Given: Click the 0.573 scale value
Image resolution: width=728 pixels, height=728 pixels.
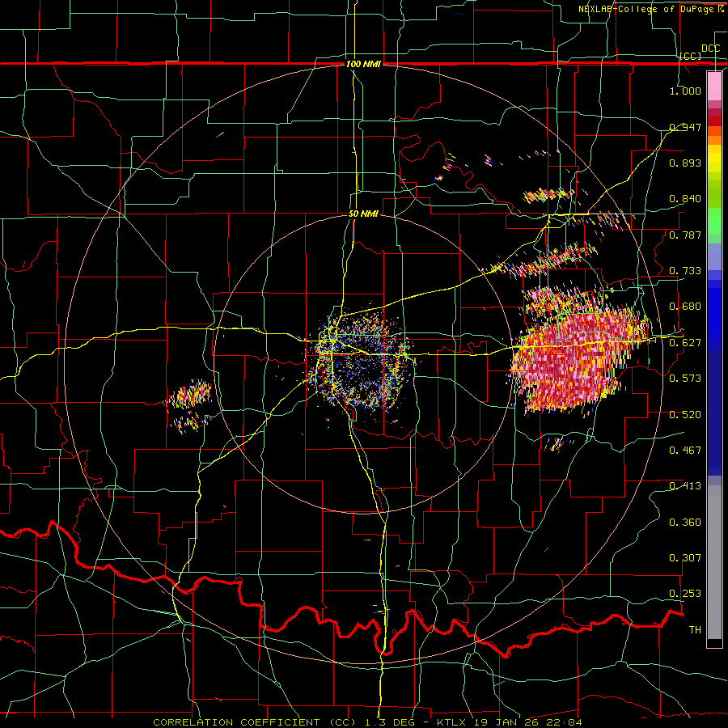Looking at the screenshot, I should (685, 378).
